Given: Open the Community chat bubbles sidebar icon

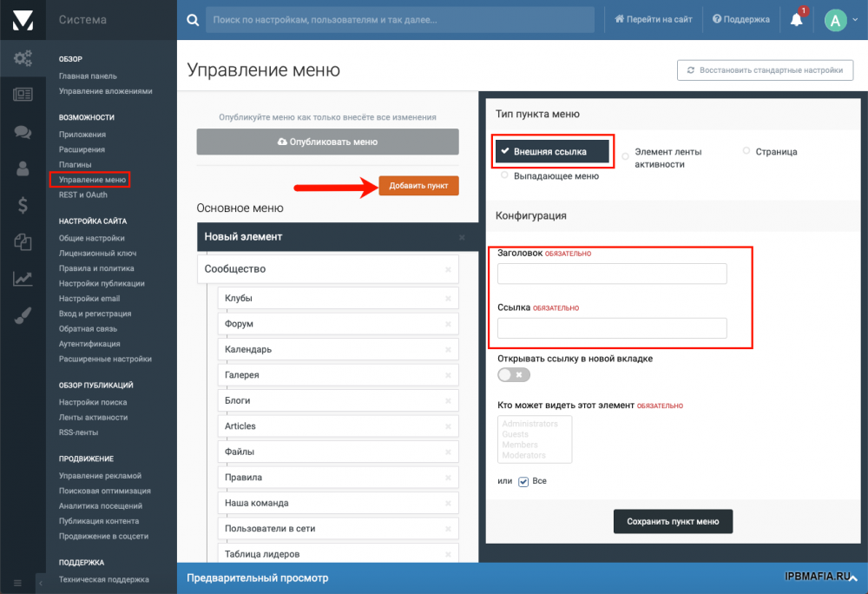Looking at the screenshot, I should pos(23,132).
